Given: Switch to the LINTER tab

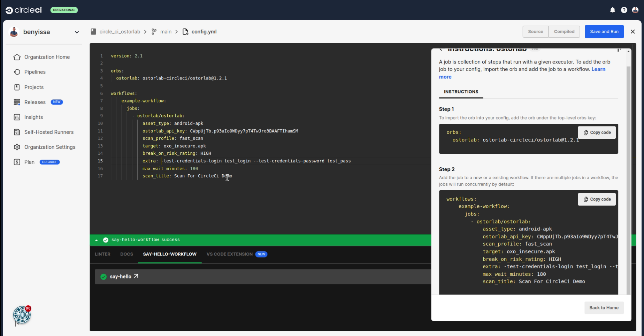Looking at the screenshot, I should pyautogui.click(x=102, y=254).
